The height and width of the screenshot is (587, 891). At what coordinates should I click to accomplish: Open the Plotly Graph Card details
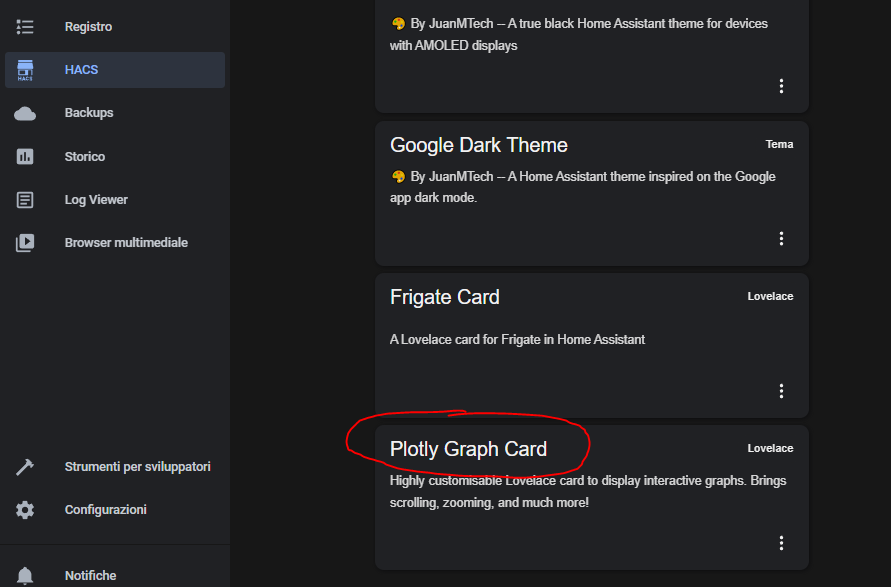click(x=468, y=449)
